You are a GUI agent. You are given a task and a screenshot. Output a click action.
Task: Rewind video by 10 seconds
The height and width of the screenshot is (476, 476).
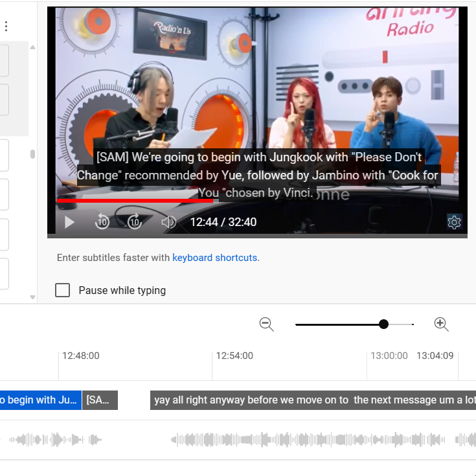(x=102, y=221)
